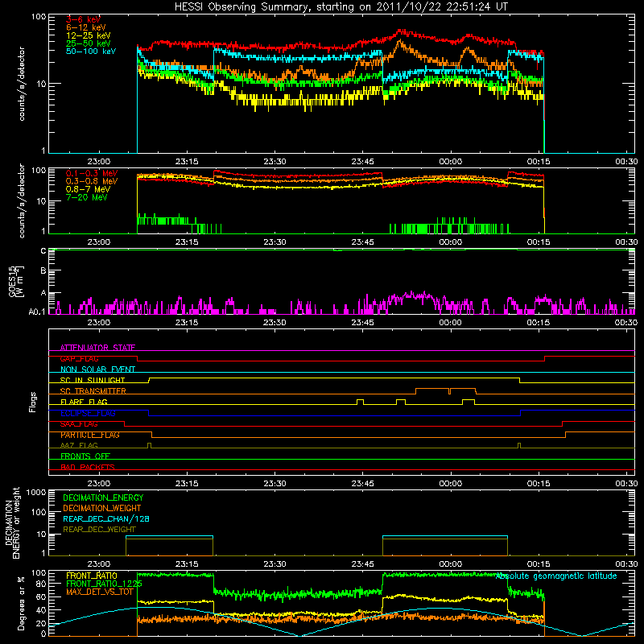Select the SC_TRANSMITTER flag label
Image resolution: width=644 pixels, height=644 pixels.
[93, 391]
